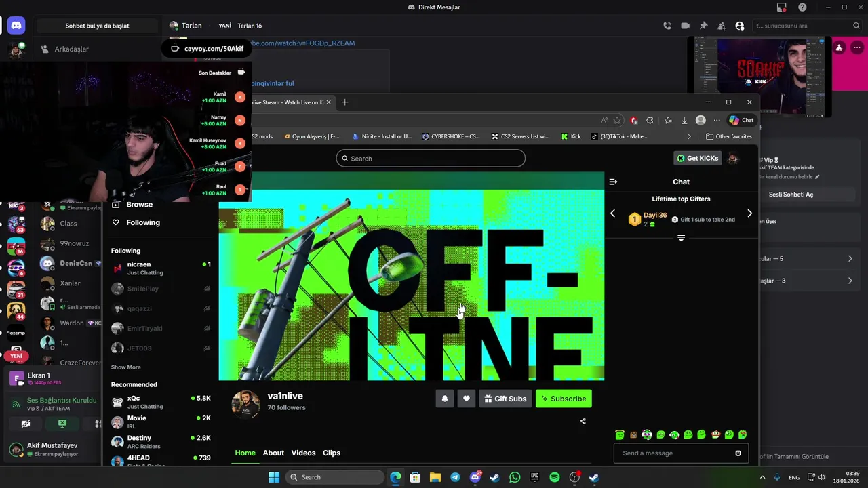Screen dimensions: 868x488
Task: Follow va1nlive with heart button
Action: [x=466, y=399]
